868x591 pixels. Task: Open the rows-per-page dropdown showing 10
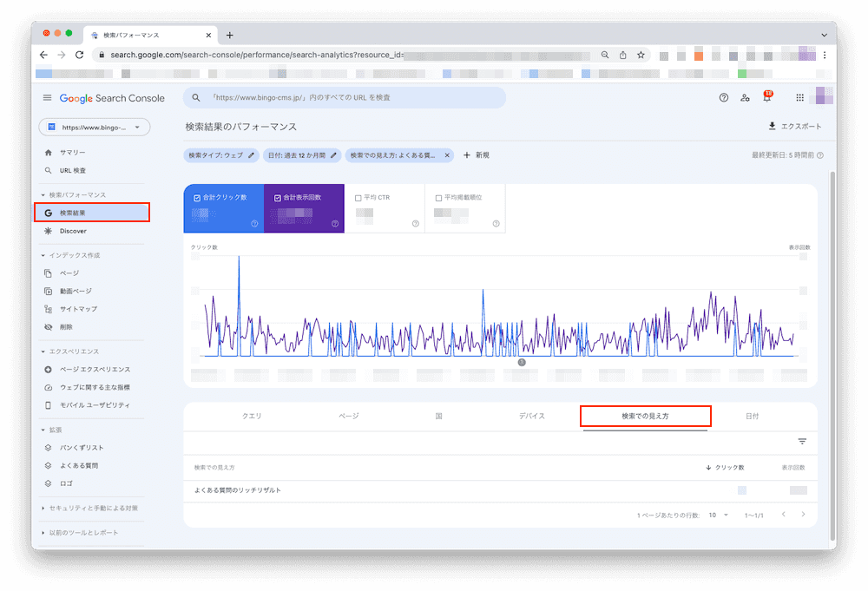pyautogui.click(x=719, y=515)
